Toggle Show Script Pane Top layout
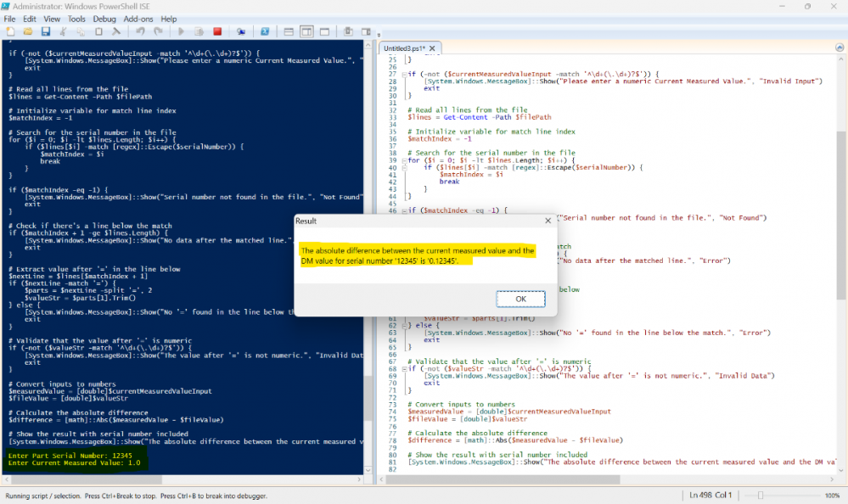 (x=289, y=31)
